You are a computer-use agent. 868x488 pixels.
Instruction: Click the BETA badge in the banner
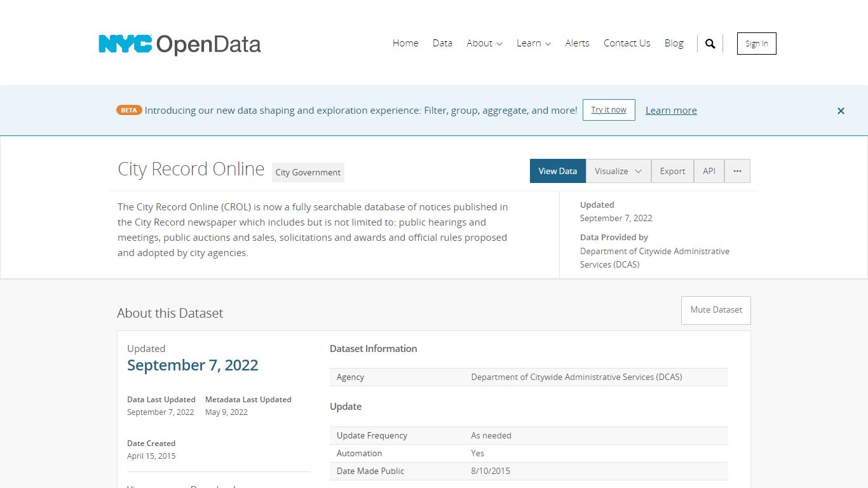click(x=129, y=110)
